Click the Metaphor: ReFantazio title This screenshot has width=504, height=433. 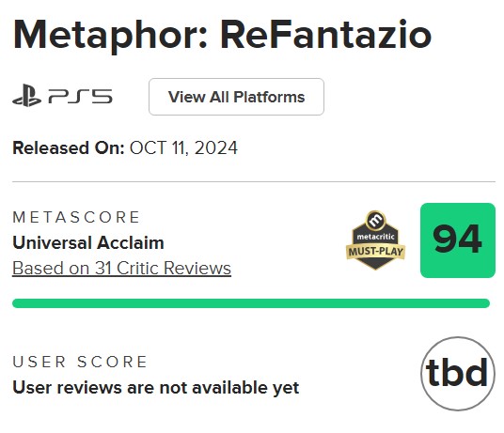[x=222, y=35]
